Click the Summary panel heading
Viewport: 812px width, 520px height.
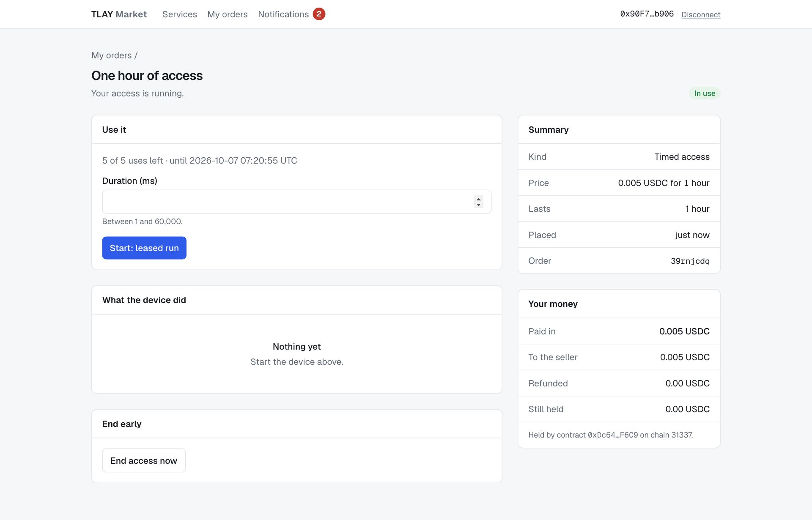549,130
